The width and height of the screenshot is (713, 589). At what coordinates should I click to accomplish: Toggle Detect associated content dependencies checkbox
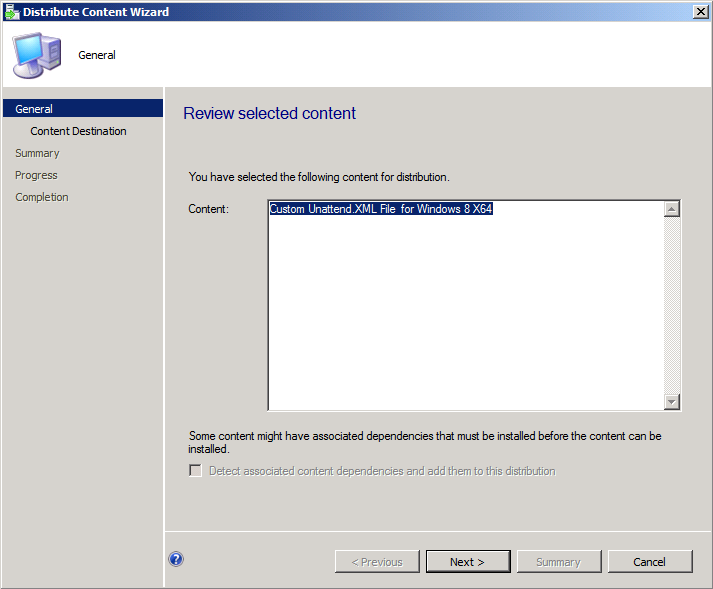(x=195, y=470)
